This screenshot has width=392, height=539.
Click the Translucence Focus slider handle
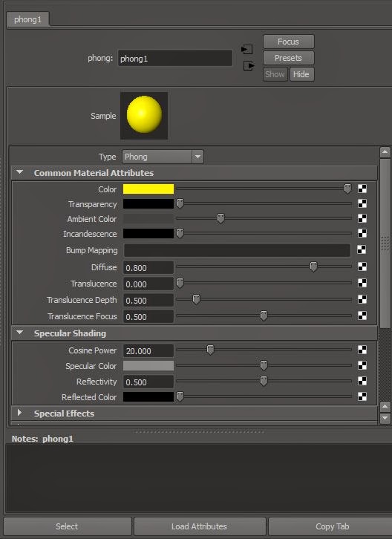[x=264, y=316]
